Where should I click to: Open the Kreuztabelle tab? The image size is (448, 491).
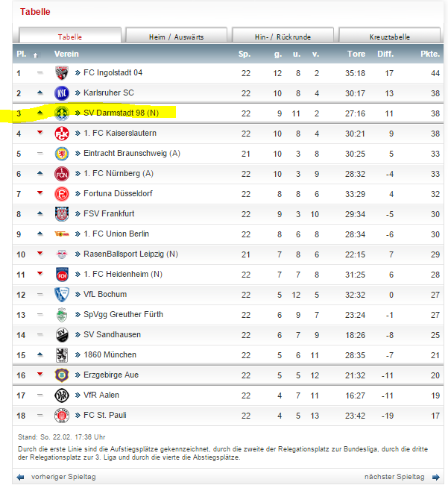(390, 35)
